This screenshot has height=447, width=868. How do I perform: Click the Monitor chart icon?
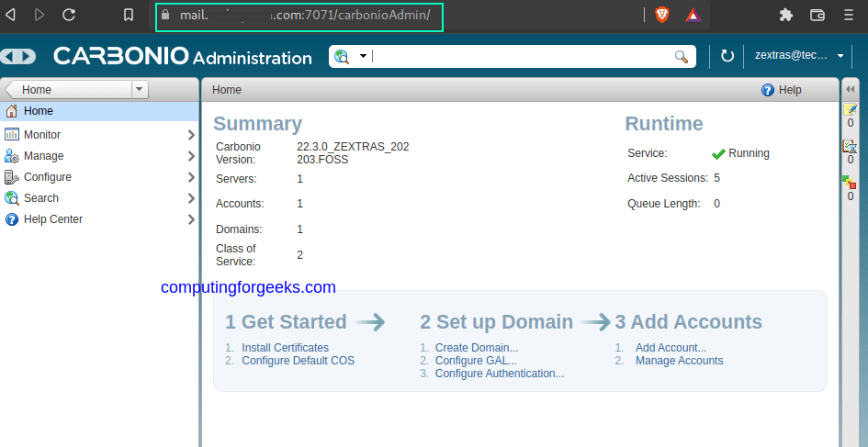click(x=12, y=134)
